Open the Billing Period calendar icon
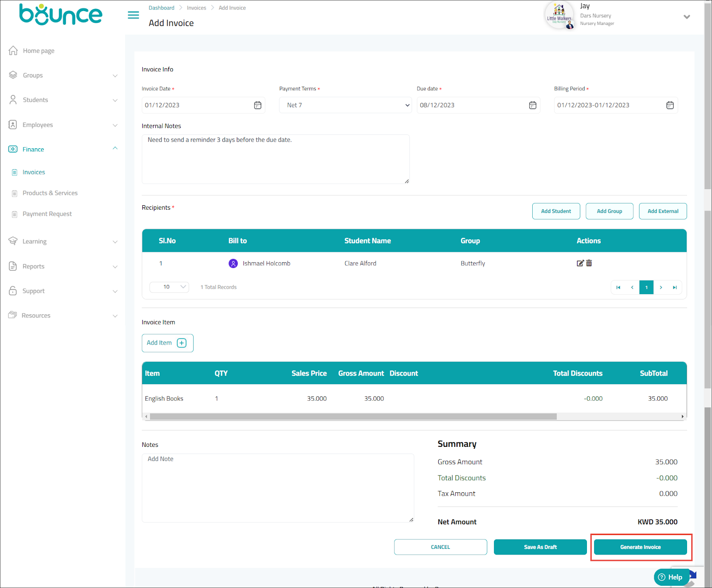712x588 pixels. point(670,105)
